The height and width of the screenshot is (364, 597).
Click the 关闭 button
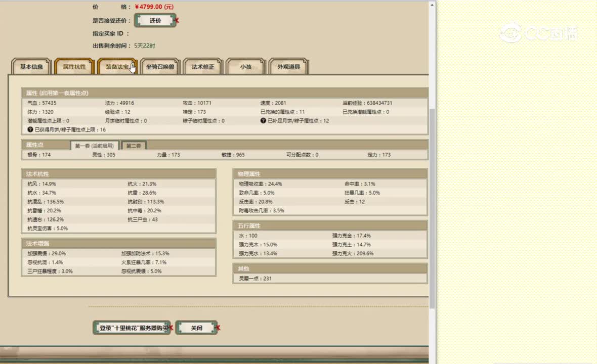point(196,328)
